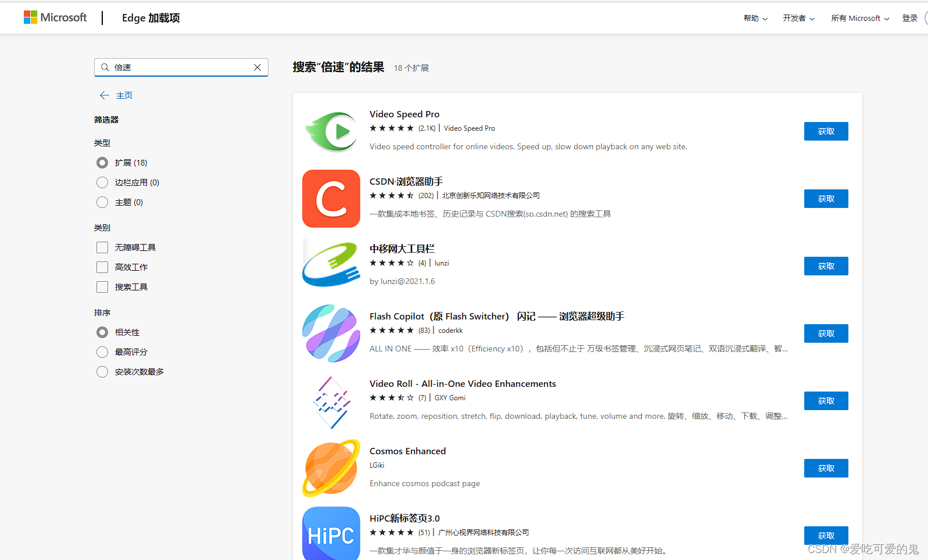Click the GXY Gomi developer name
928x560 pixels.
coord(450,398)
